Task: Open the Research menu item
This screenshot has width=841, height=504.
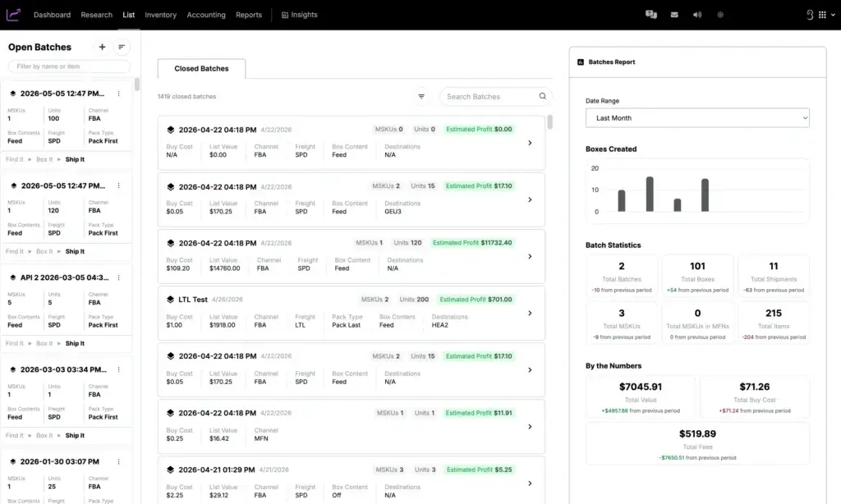Action: pos(97,15)
